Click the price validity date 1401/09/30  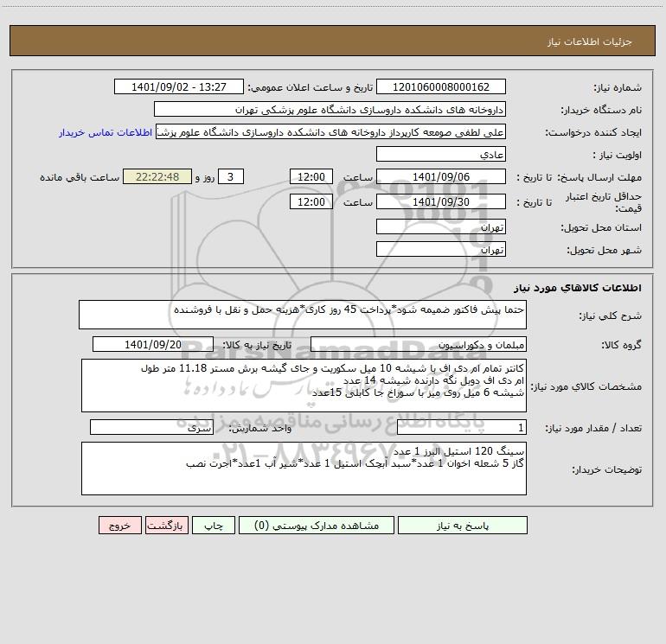coord(441,201)
